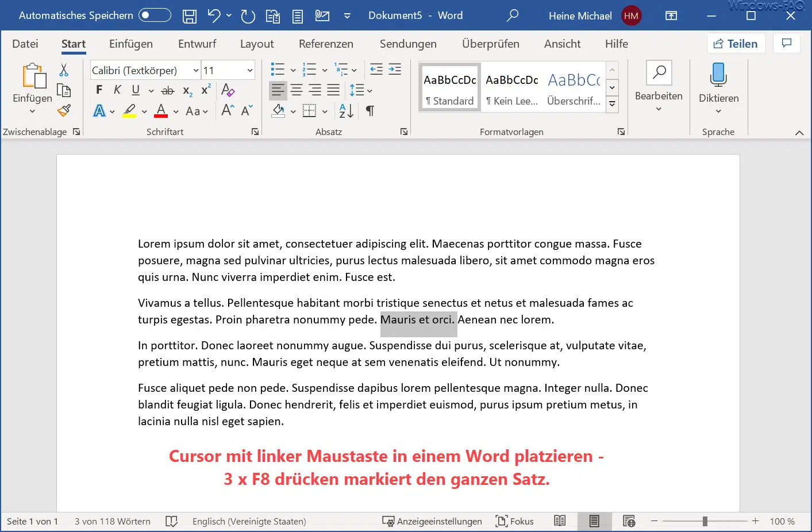The height and width of the screenshot is (532, 812).
Task: Click the Format Painter brush icon
Action: (64, 110)
